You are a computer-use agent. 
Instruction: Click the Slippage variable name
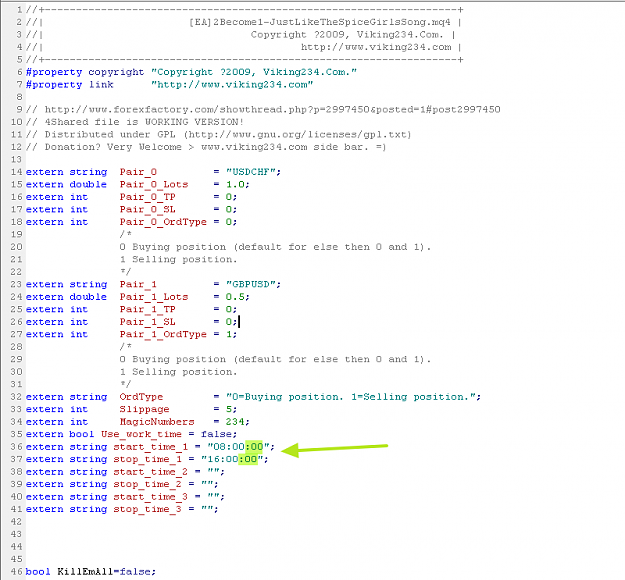[144, 409]
